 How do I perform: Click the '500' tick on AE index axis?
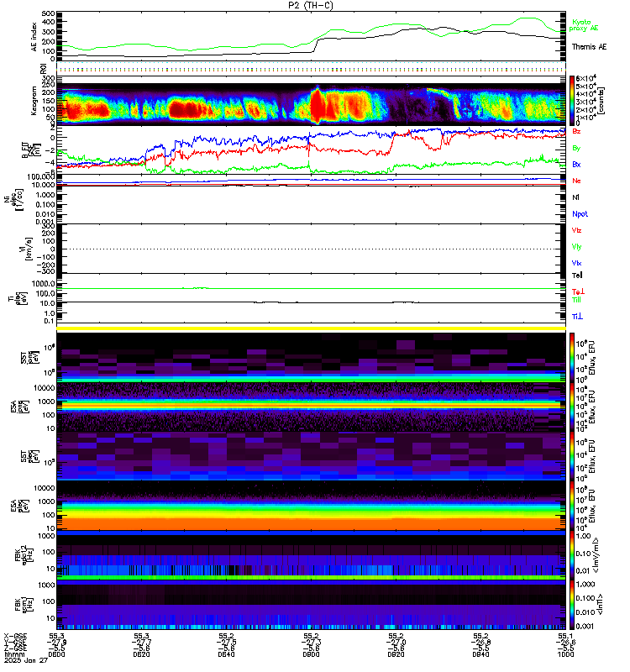click(x=49, y=13)
